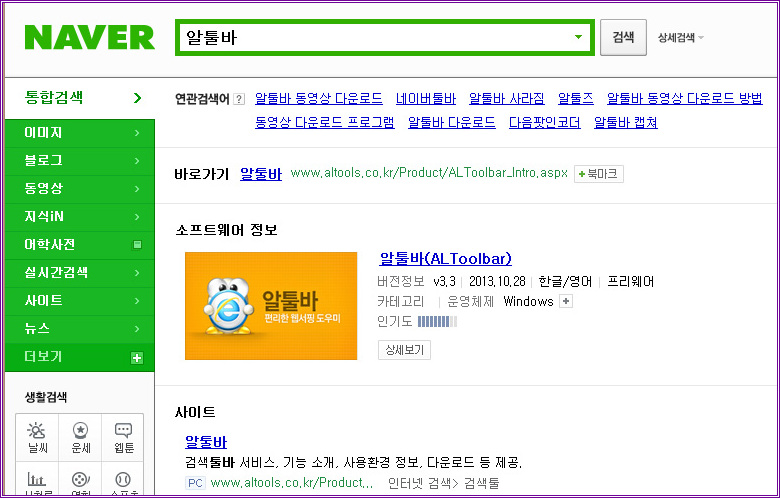Switch to the 이미지 search tab
Screen dimensions: 780x498
80,133
